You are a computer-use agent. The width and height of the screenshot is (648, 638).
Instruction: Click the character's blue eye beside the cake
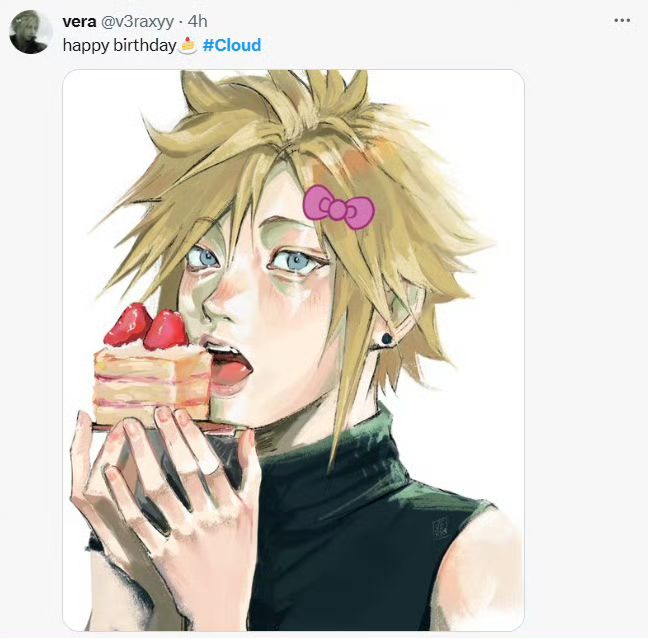[202, 258]
